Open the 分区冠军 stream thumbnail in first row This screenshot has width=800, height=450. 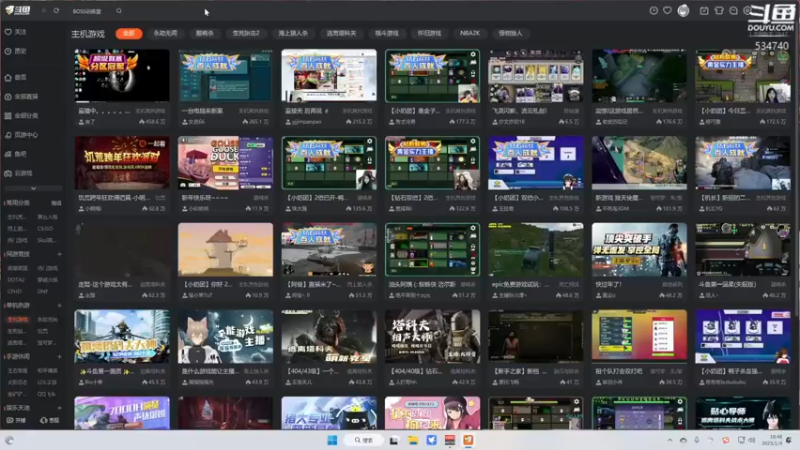tap(122, 76)
